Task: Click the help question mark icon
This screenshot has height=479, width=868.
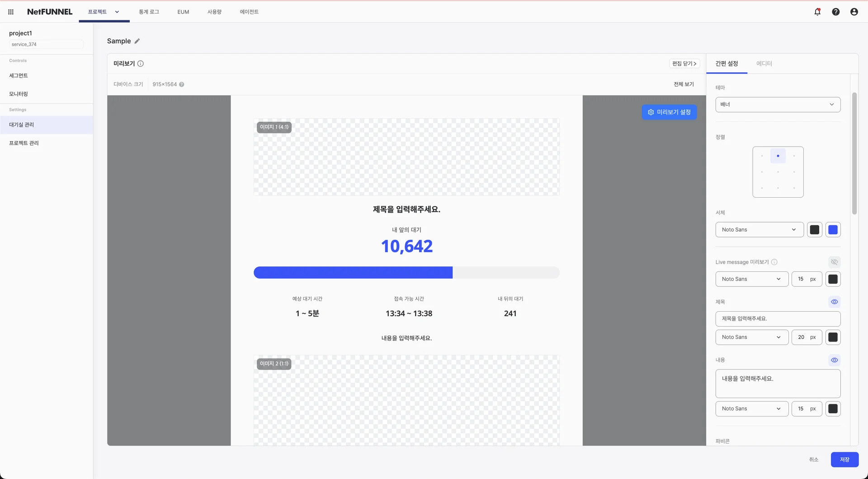Action: click(x=835, y=12)
